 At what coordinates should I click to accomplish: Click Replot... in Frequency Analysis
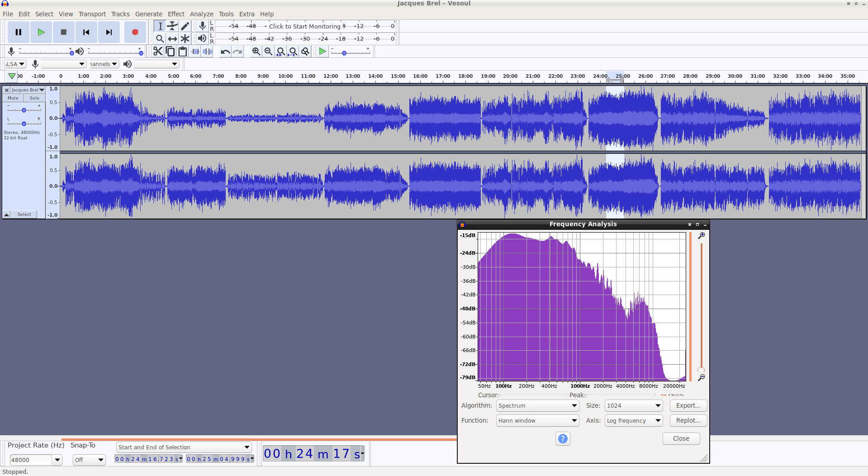click(688, 421)
